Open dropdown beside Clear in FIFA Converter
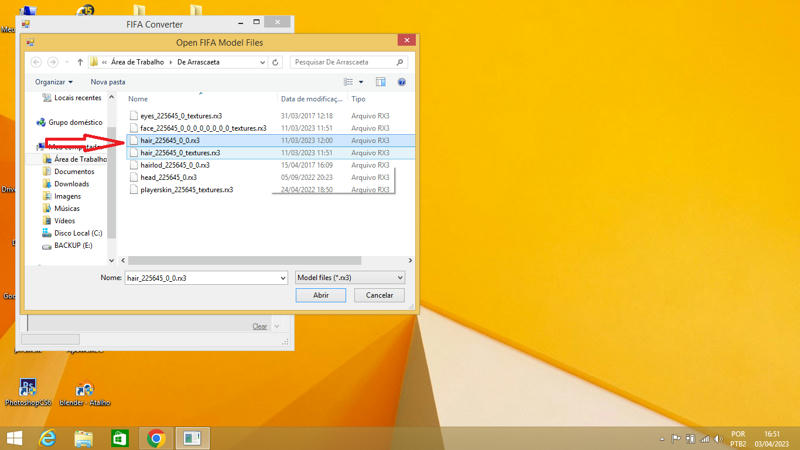 (x=277, y=326)
